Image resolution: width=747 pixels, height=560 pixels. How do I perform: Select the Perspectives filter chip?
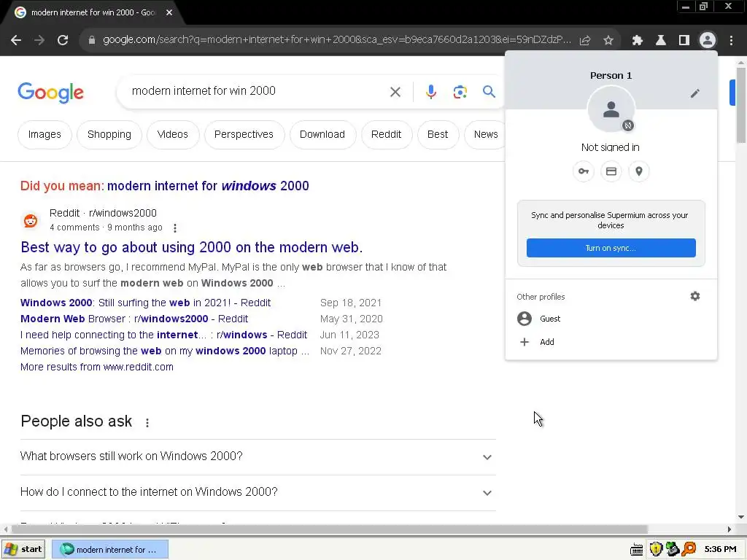244,135
